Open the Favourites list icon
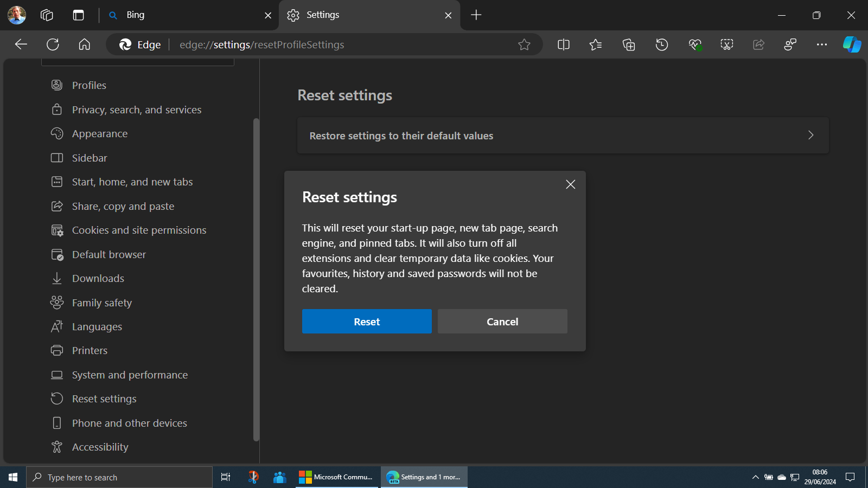This screenshot has height=488, width=868. (x=596, y=44)
